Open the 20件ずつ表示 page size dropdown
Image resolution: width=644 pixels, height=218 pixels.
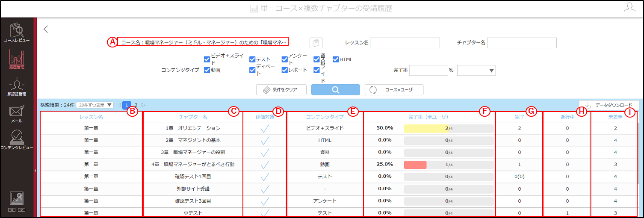coord(95,105)
